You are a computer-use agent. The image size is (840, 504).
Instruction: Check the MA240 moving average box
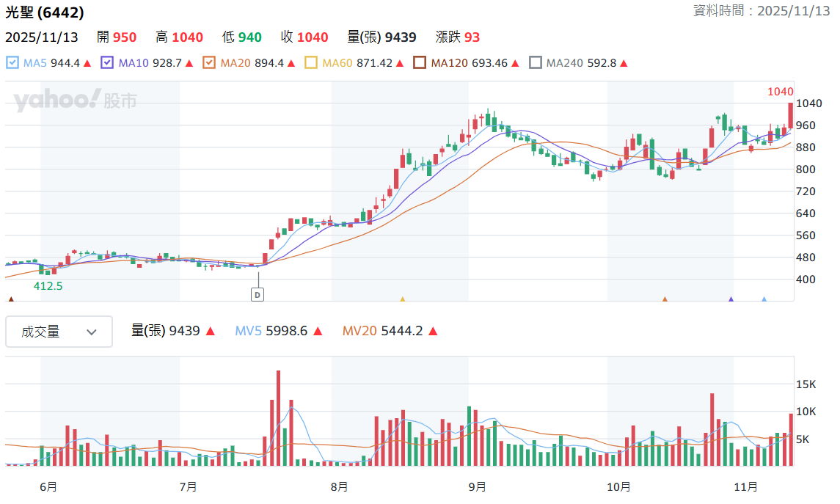point(536,63)
